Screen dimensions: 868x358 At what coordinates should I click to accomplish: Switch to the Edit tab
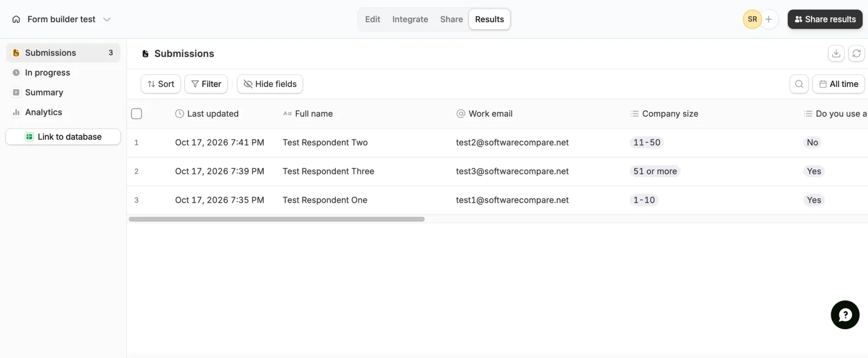click(x=373, y=19)
